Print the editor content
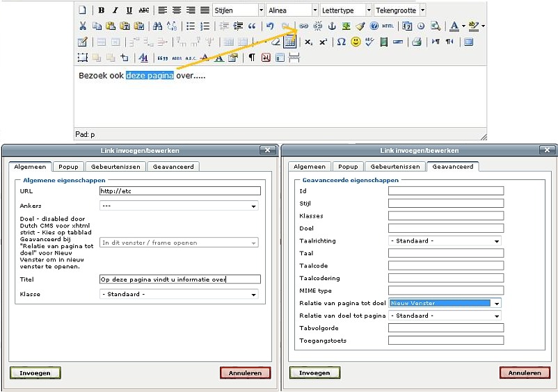The width and height of the screenshot is (558, 392). [416, 42]
